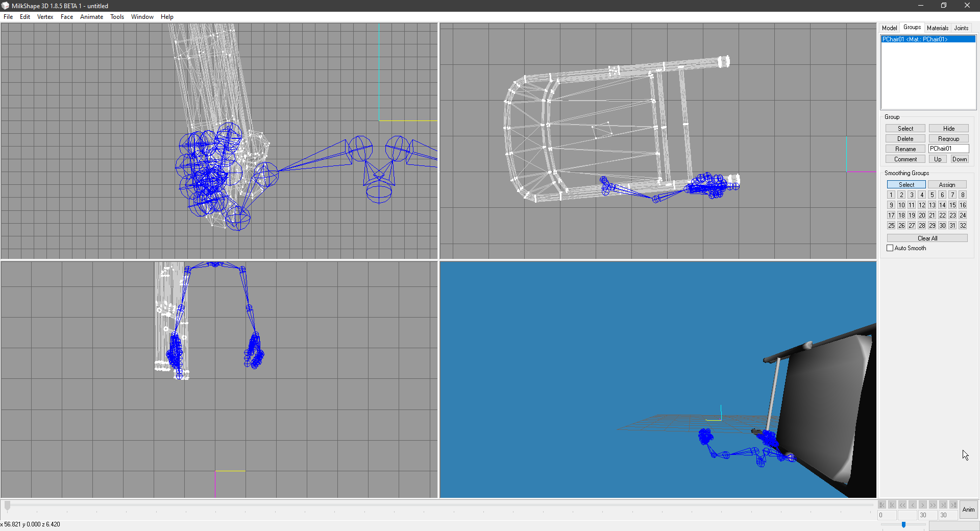Click the play forward (>>) button
The height and width of the screenshot is (531, 980).
pyautogui.click(x=933, y=505)
